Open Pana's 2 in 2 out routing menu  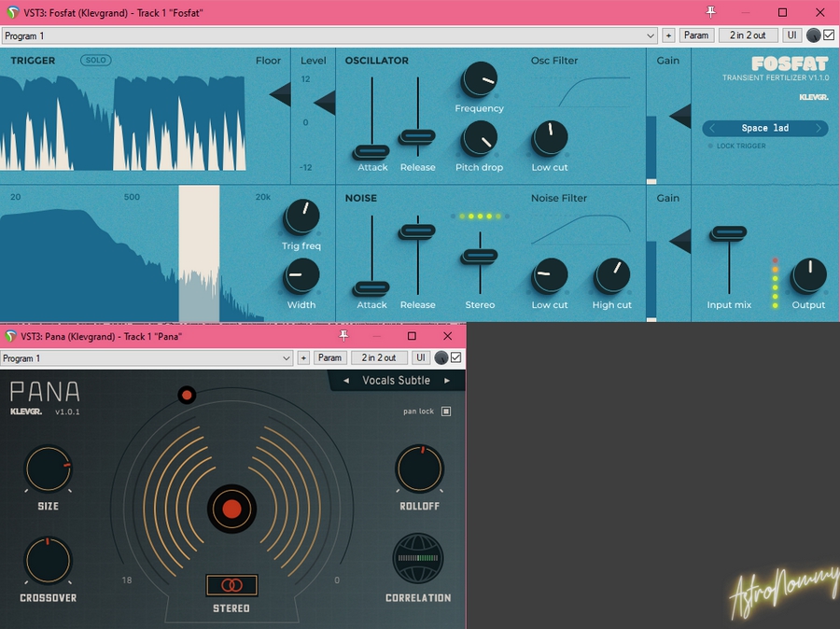point(379,358)
